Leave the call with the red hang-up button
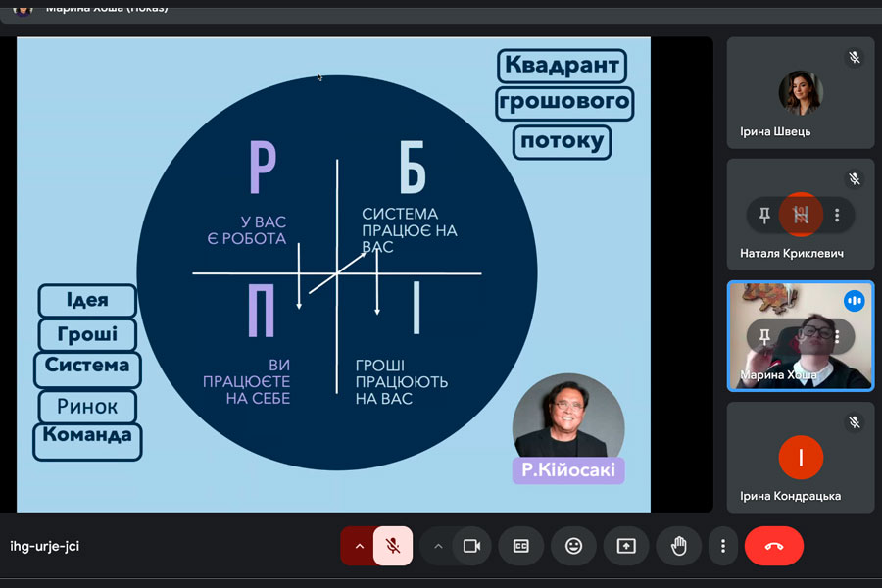This screenshot has height=588, width=882. coord(773,546)
